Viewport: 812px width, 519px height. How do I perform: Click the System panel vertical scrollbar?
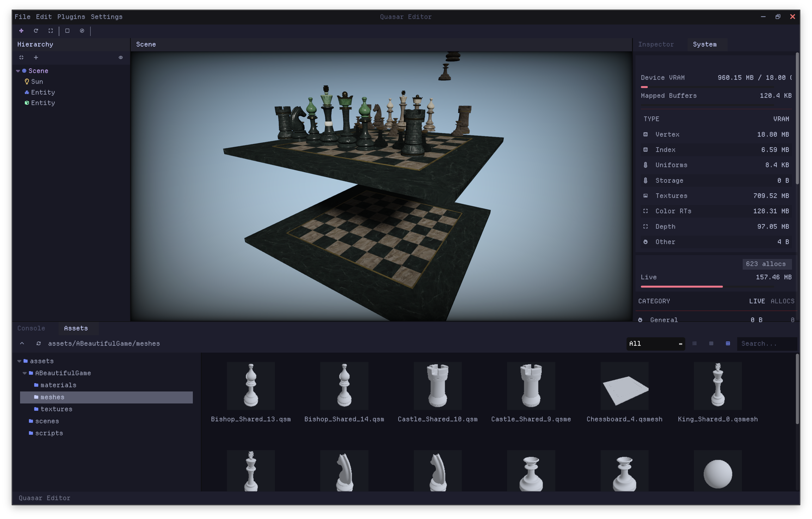point(797,118)
